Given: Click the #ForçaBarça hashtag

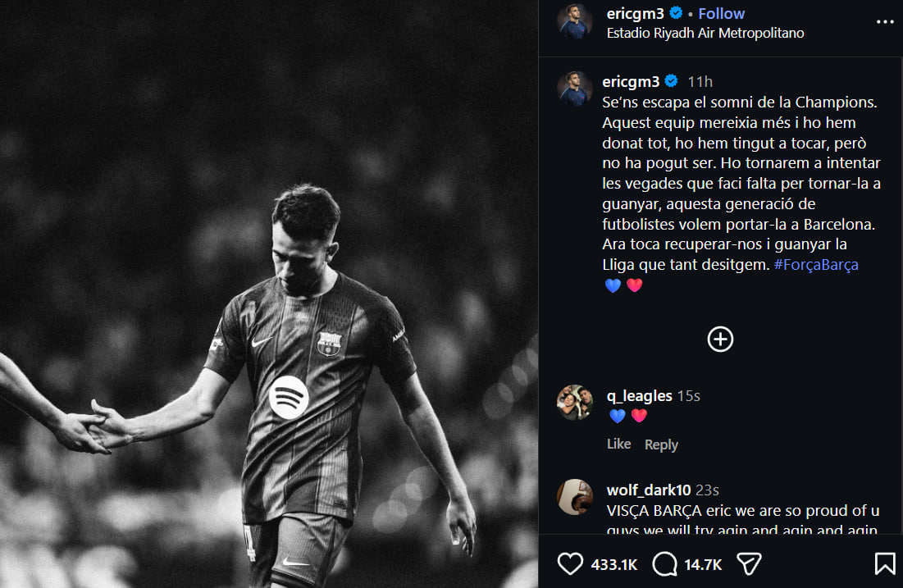Looking at the screenshot, I should pyautogui.click(x=815, y=265).
